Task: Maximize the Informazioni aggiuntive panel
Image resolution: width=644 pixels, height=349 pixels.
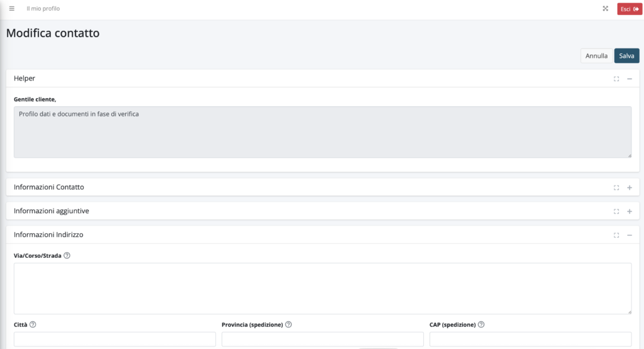Action: [x=616, y=211]
